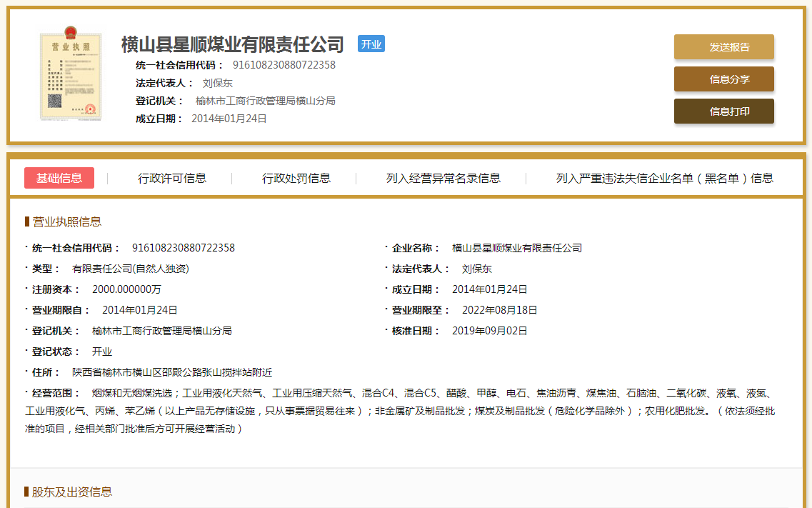The height and width of the screenshot is (508, 812).
Task: Click the 核准日期 value 2019年09月02日
Action: point(489,331)
